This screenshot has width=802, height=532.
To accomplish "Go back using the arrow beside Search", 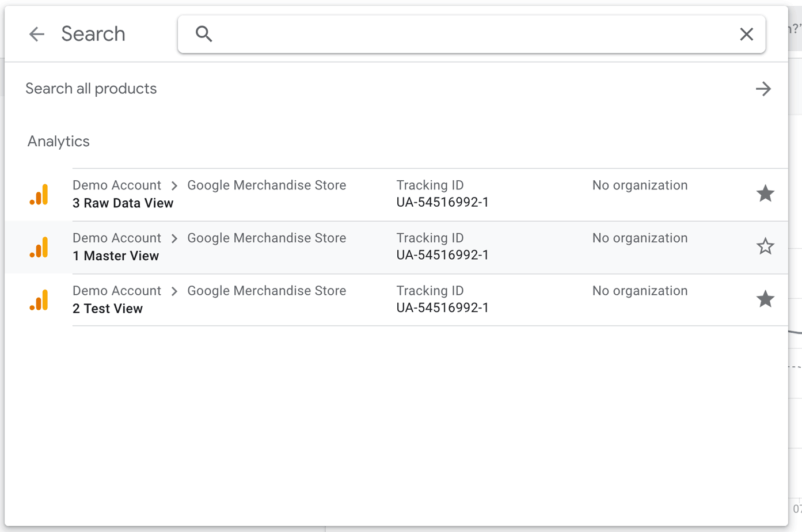I will pos(37,34).
